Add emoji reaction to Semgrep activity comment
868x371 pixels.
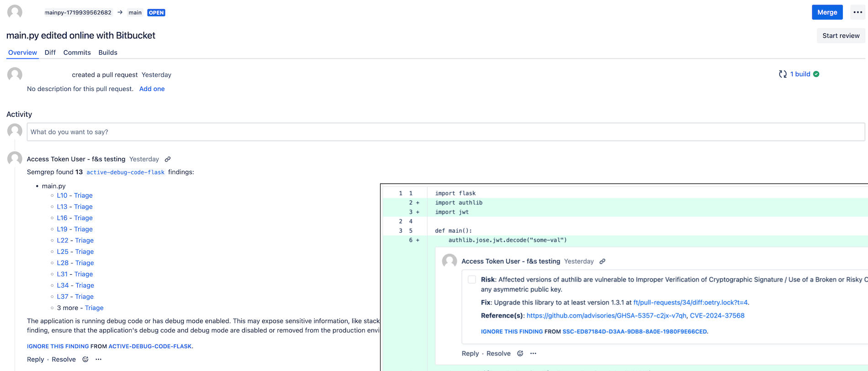coord(85,360)
